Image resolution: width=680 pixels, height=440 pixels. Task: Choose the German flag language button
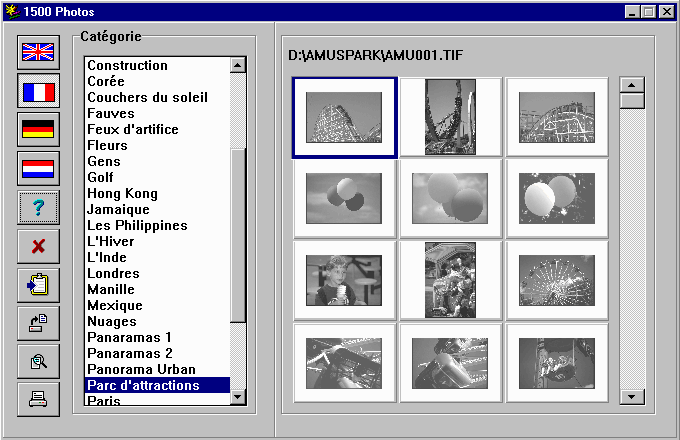pos(39,130)
